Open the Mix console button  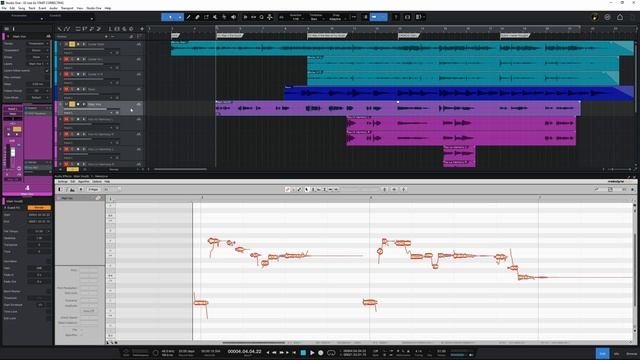617,353
